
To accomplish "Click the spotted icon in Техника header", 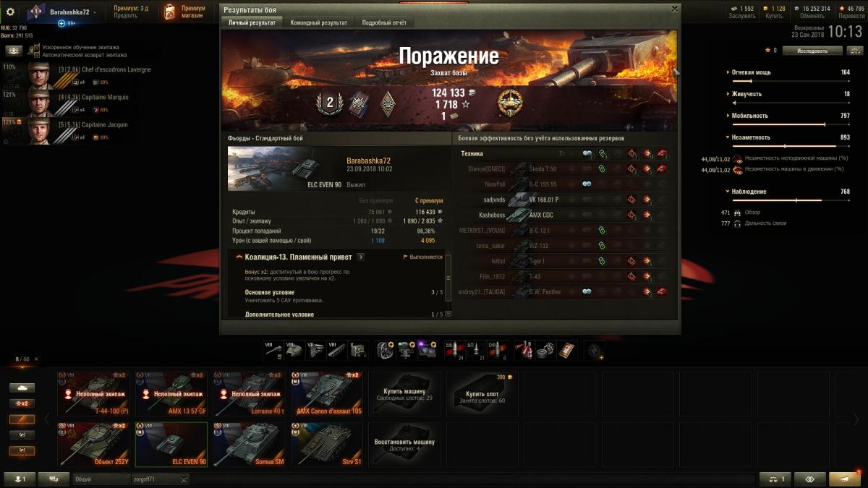I will [x=587, y=153].
